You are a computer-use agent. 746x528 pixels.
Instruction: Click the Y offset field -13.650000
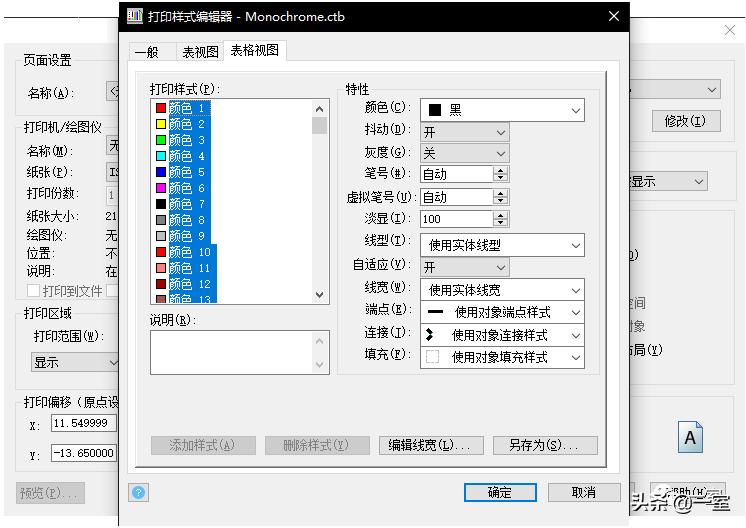[84, 453]
